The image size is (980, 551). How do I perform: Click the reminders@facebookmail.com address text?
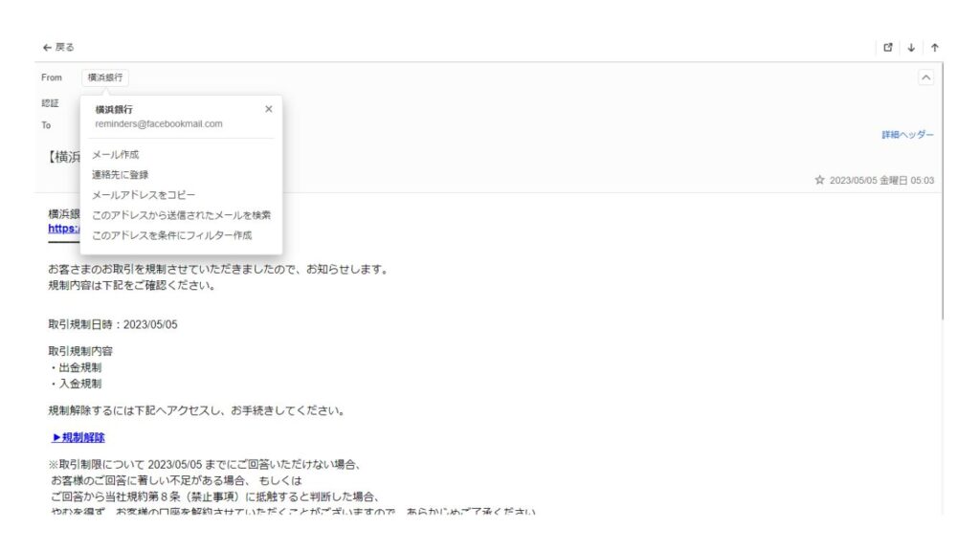tap(159, 123)
